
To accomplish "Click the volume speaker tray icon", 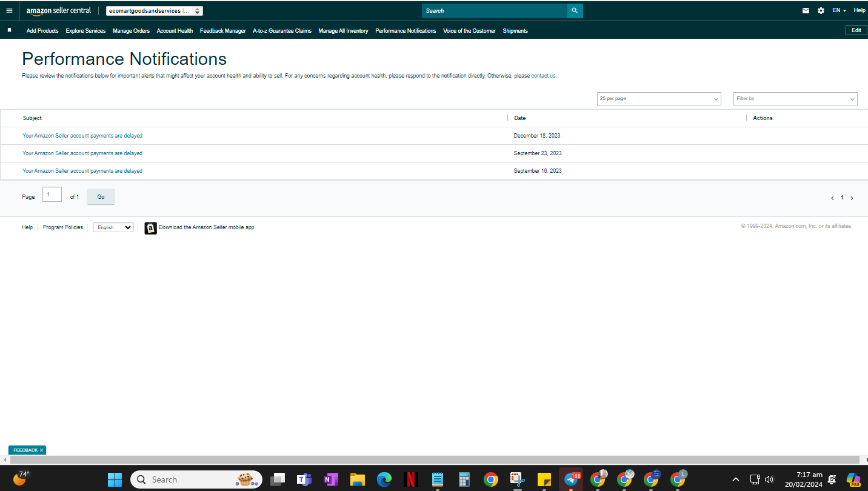I will [769, 479].
